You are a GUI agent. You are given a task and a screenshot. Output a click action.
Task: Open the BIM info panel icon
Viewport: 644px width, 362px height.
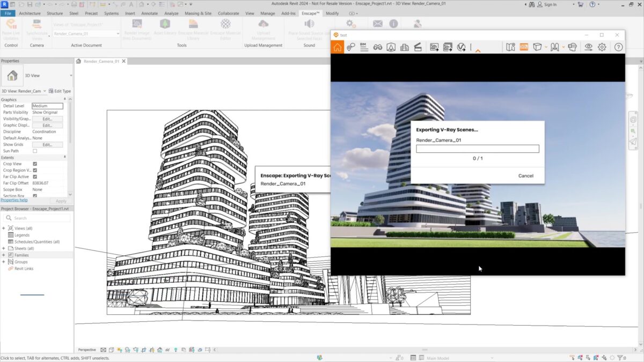click(364, 47)
